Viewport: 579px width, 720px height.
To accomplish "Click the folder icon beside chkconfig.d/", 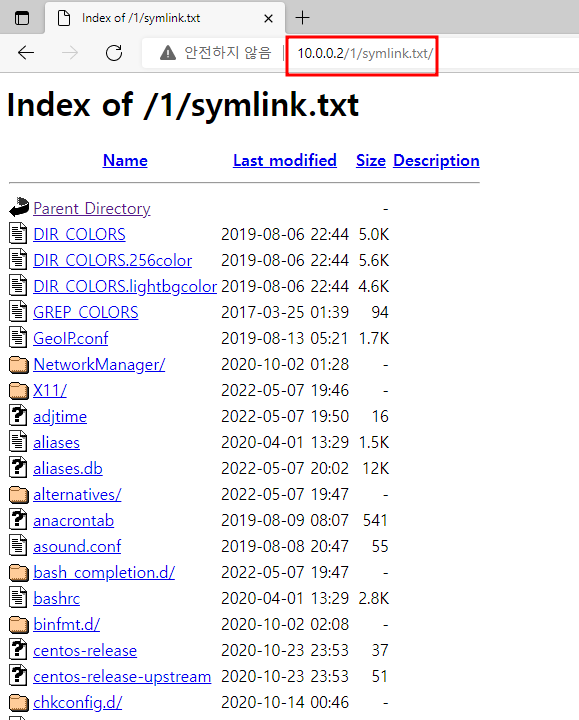I will click(x=19, y=703).
